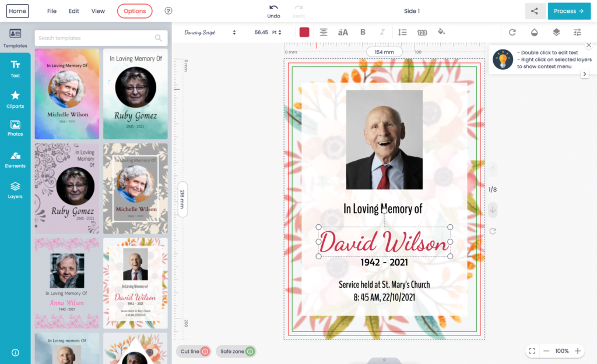Toggle the Safe zone overlay
The height and width of the screenshot is (364, 597).
236,351
